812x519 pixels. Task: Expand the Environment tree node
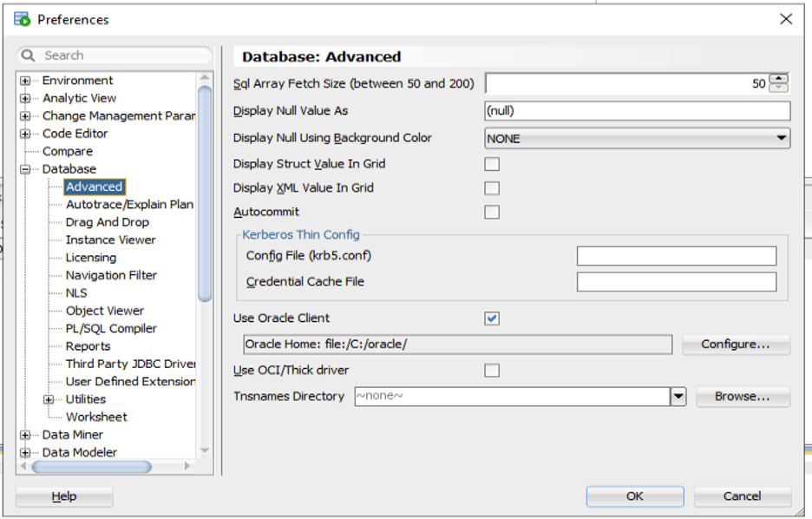[x=25, y=81]
